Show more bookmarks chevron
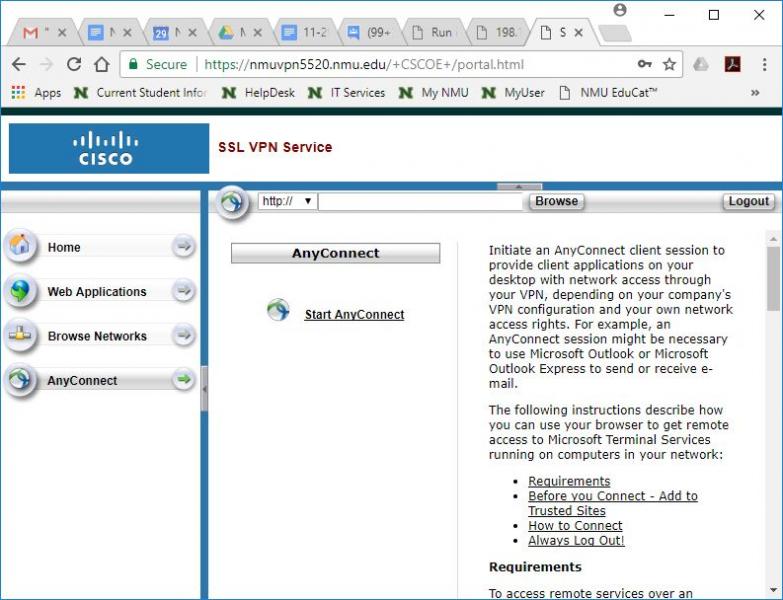Screen dimensions: 783x600 click(755, 93)
